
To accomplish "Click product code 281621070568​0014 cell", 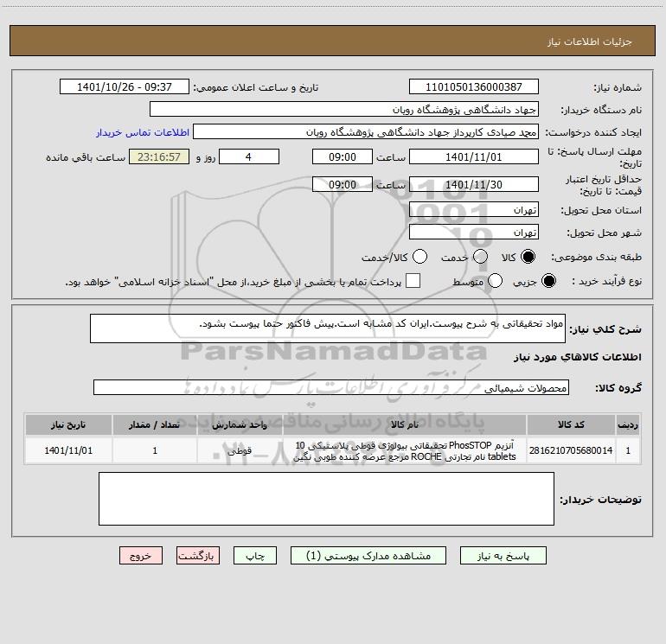I will [x=571, y=450].
